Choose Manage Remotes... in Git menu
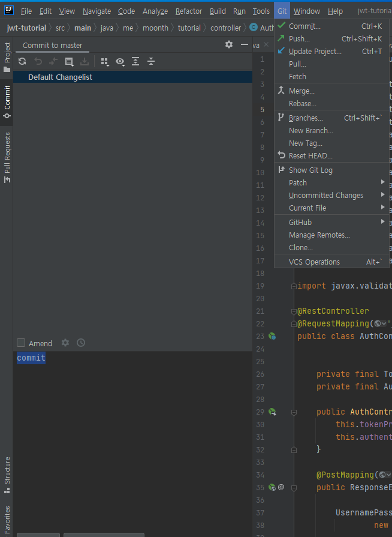The image size is (392, 537). 332,235
